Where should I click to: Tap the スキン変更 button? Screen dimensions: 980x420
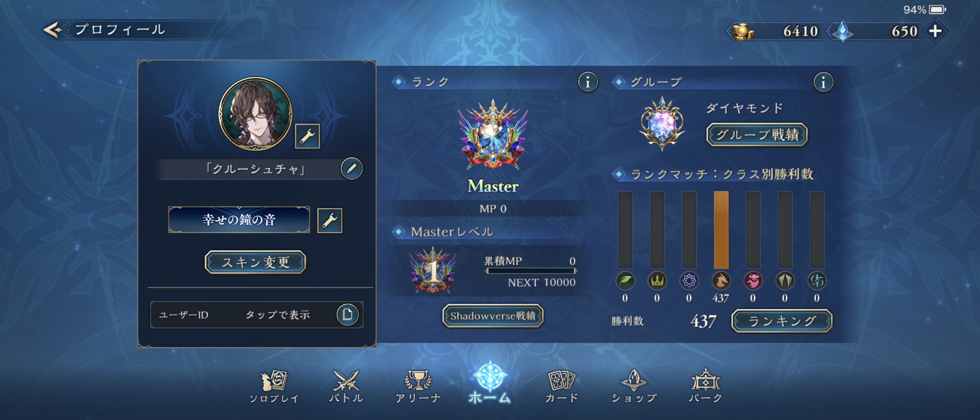(255, 262)
